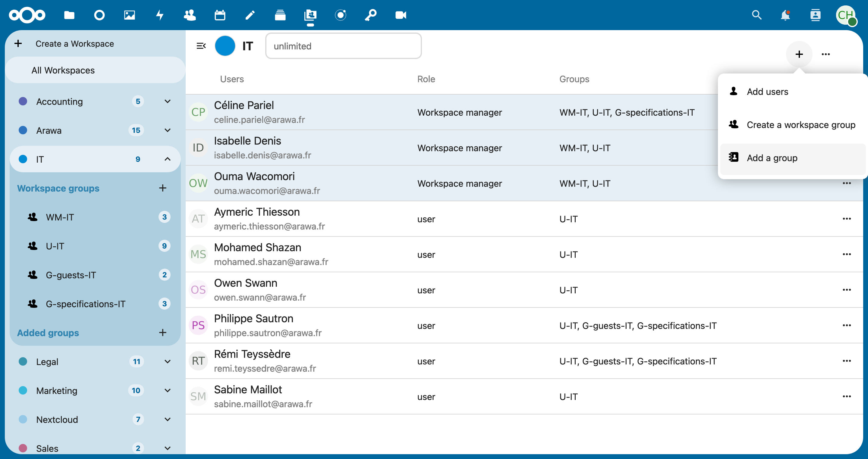Choose Create a workspace group option

800,125
